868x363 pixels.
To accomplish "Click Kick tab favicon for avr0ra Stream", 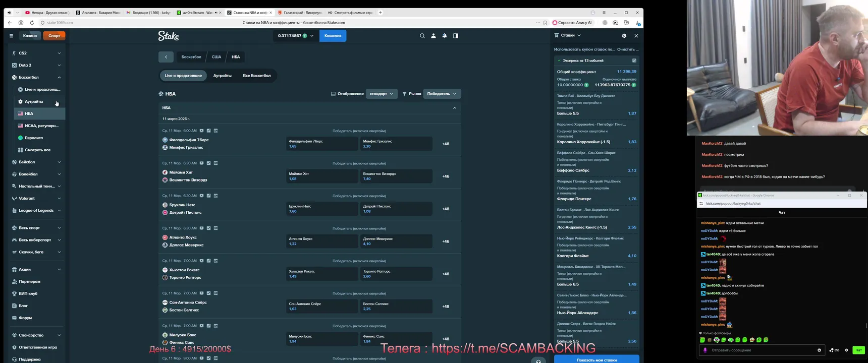I will coord(179,13).
